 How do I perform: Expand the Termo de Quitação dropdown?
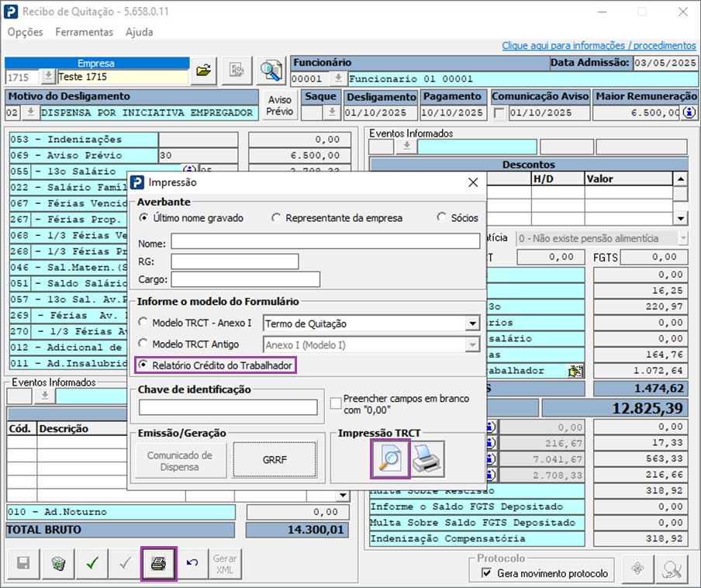(472, 323)
